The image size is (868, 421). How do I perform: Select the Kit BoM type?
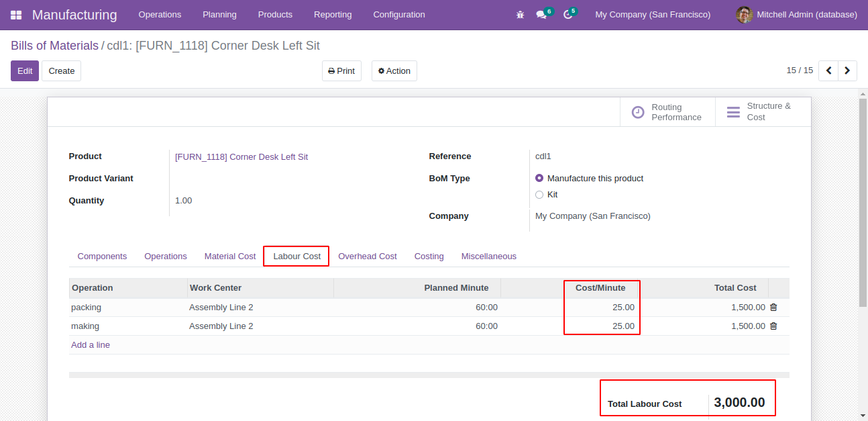click(x=539, y=195)
